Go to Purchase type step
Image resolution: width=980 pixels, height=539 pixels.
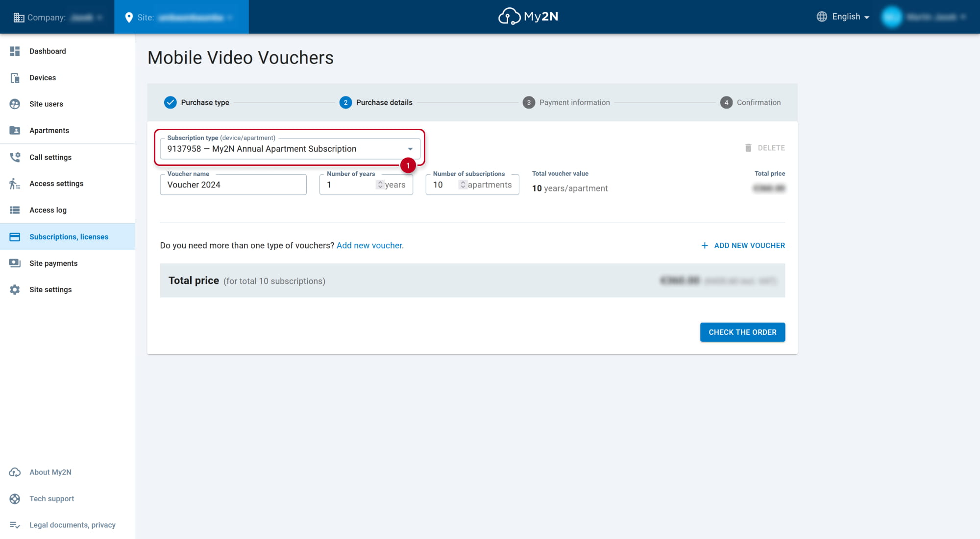click(x=196, y=102)
